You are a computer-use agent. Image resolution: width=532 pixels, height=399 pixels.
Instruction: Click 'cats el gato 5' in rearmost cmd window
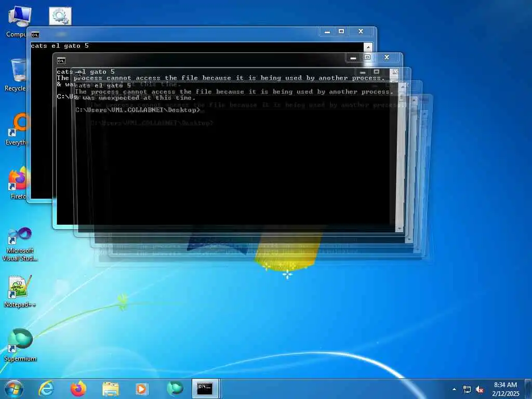tap(60, 46)
